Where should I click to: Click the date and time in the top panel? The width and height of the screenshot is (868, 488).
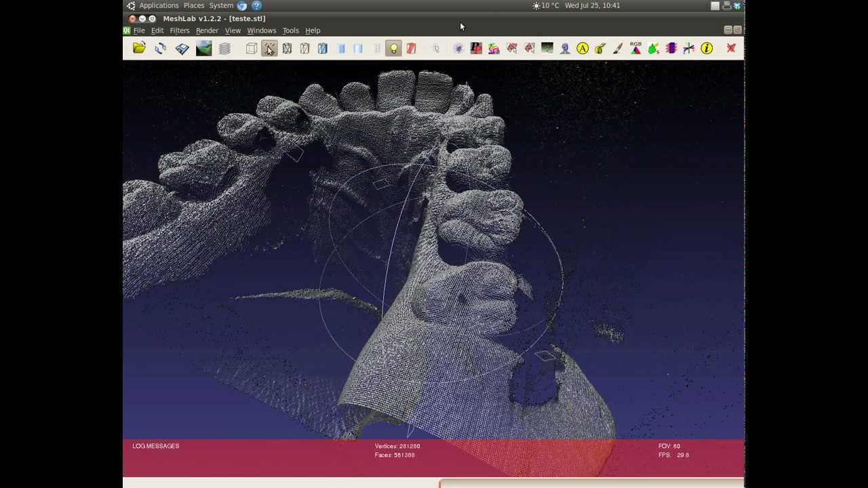pos(593,5)
